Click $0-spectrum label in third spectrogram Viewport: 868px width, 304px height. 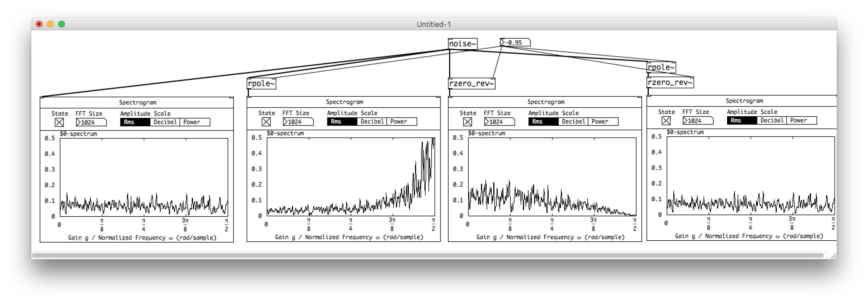(x=487, y=133)
